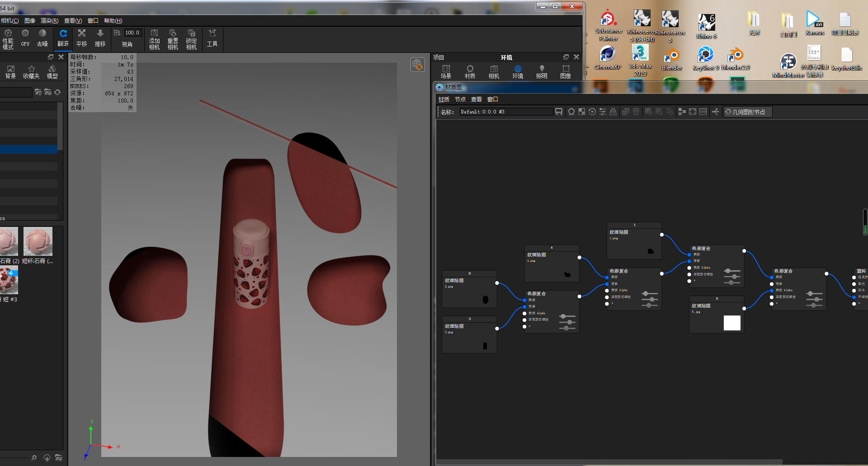This screenshot has width=868, height=466.
Task: Open the 节点 menu in the material graph window
Action: pyautogui.click(x=460, y=99)
